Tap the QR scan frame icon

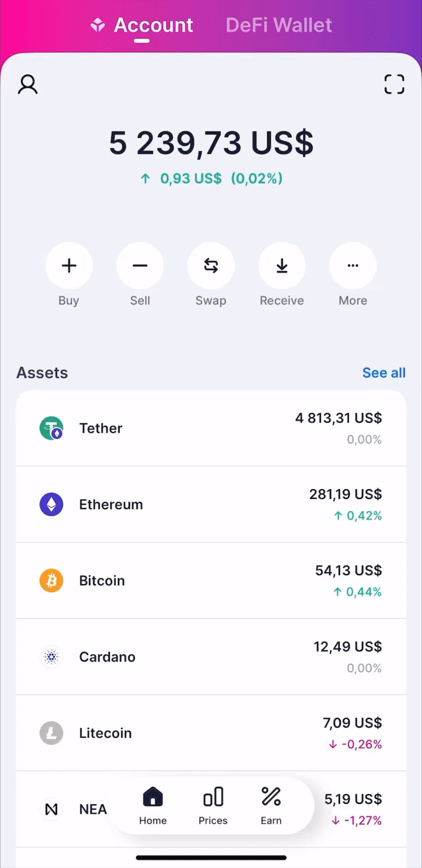coord(394,84)
